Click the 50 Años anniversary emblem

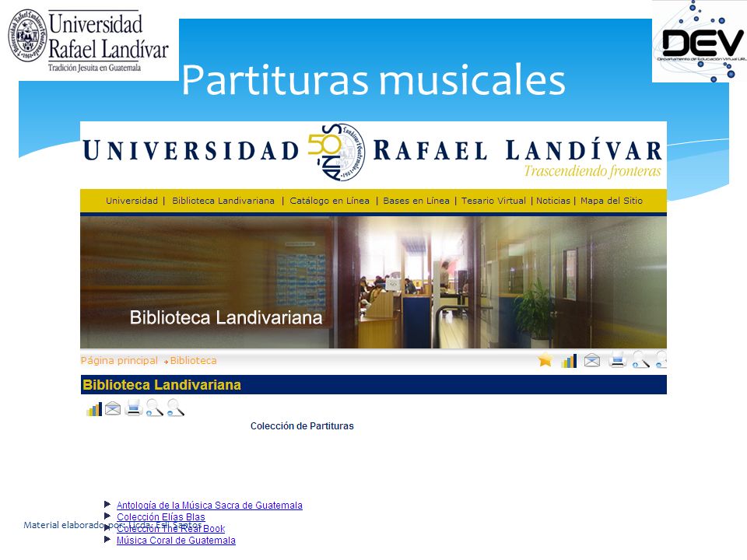pyautogui.click(x=336, y=152)
